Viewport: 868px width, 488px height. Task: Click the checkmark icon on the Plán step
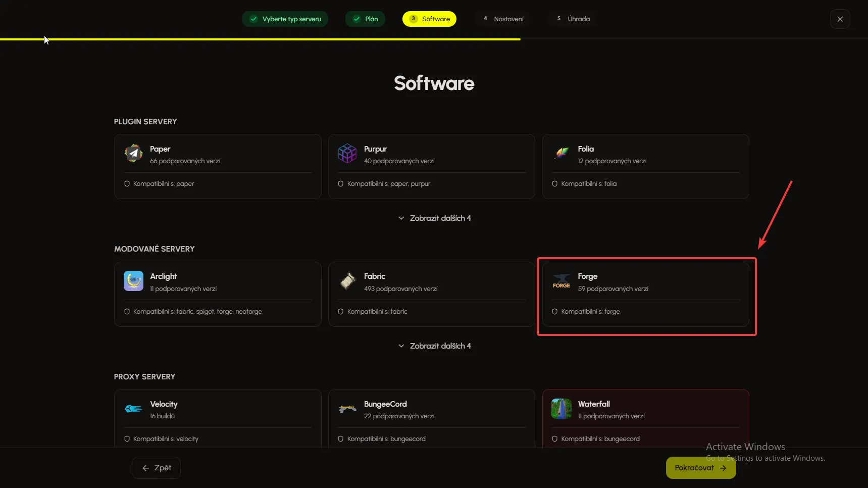(x=356, y=19)
